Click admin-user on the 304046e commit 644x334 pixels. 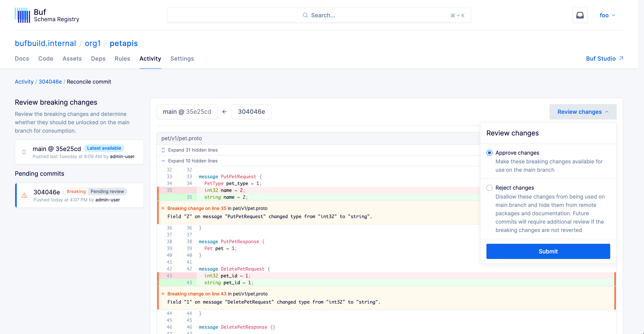click(108, 200)
